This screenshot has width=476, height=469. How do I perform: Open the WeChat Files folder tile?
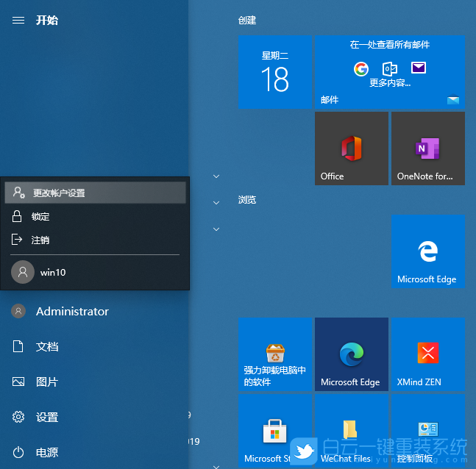coord(351,431)
